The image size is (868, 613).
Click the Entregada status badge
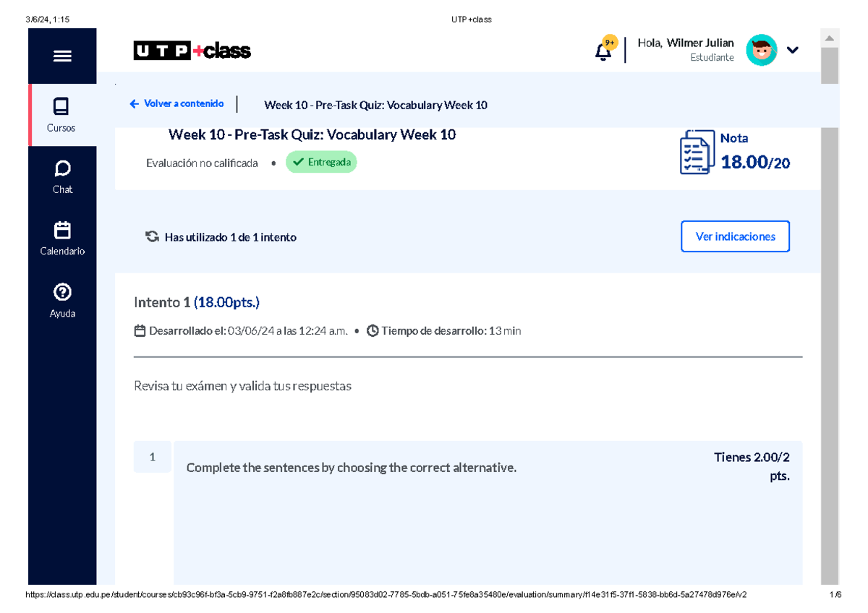pos(321,162)
